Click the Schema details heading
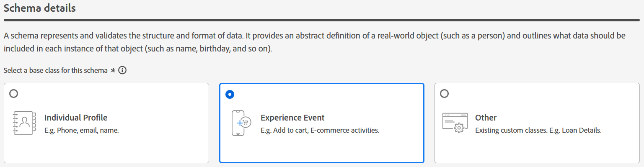Image resolution: width=644 pixels, height=167 pixels. [x=40, y=8]
